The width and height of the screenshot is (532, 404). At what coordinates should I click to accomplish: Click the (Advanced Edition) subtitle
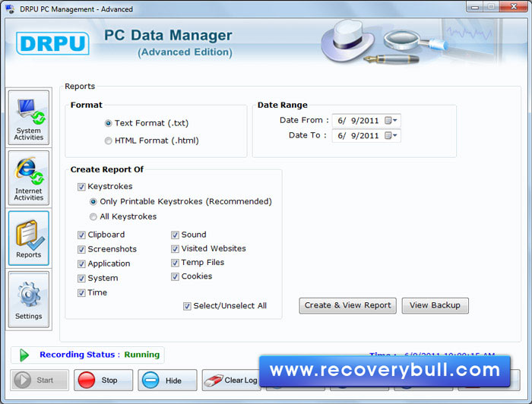tap(185, 52)
